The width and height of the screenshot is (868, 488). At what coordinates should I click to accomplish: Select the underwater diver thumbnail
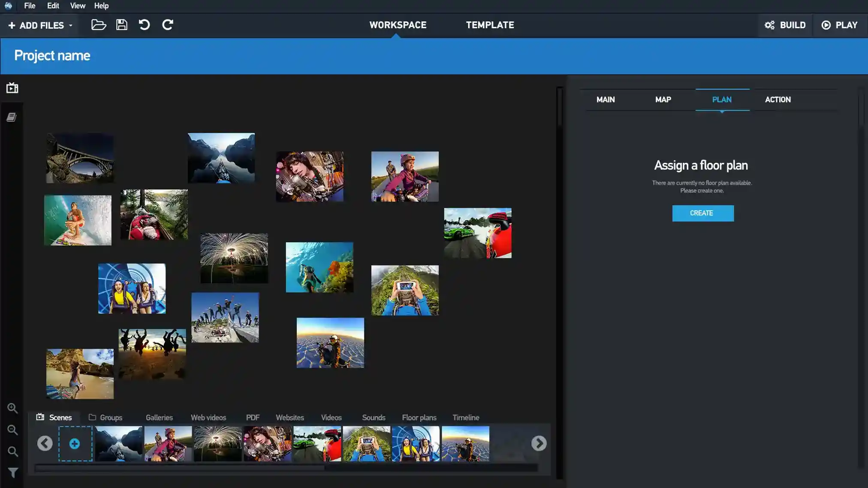click(x=319, y=267)
